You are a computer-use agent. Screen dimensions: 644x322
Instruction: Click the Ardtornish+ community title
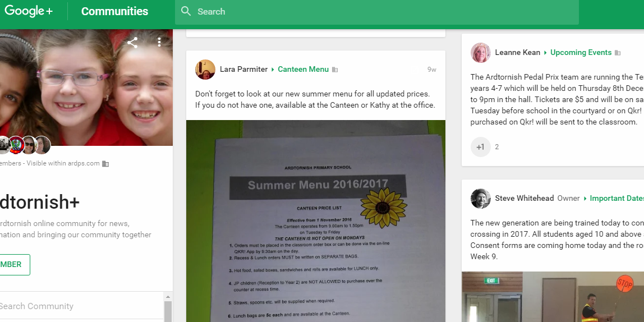tap(39, 201)
